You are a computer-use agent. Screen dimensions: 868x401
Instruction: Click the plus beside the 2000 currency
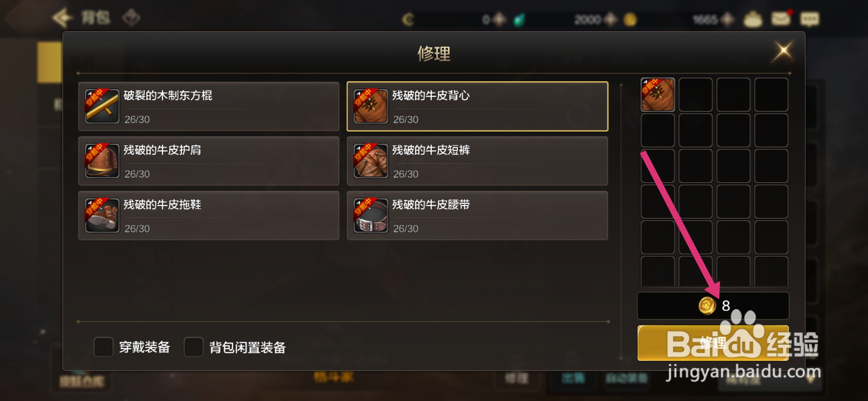point(610,19)
